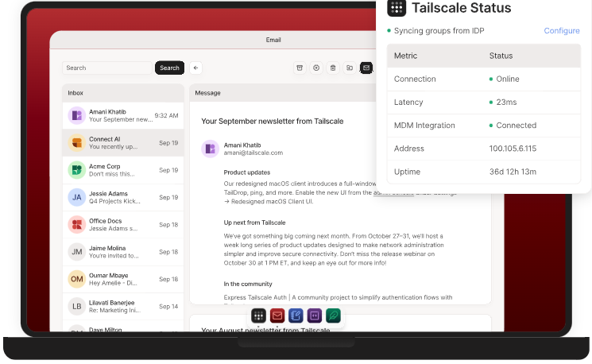Click the JM avatar for Jaime Molina
This screenshot has width=592, height=364.
click(76, 252)
